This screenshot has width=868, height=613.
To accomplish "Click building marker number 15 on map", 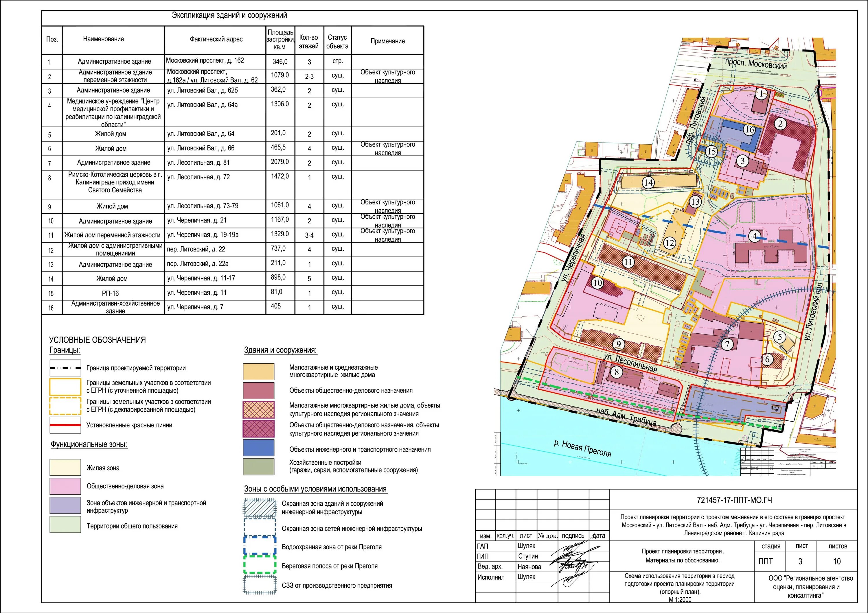I will [x=711, y=152].
